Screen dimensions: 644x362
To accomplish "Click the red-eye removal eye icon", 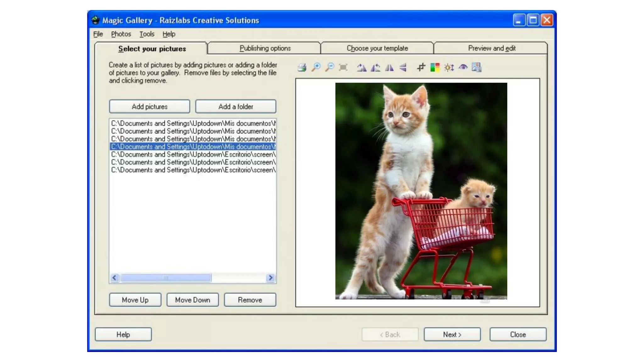I will [x=463, y=67].
